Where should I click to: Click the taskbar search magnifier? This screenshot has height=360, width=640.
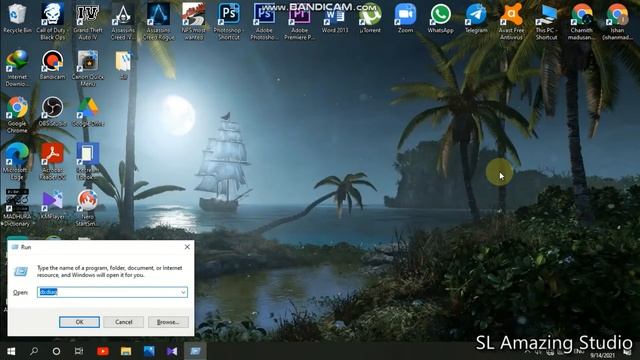[x=34, y=351]
